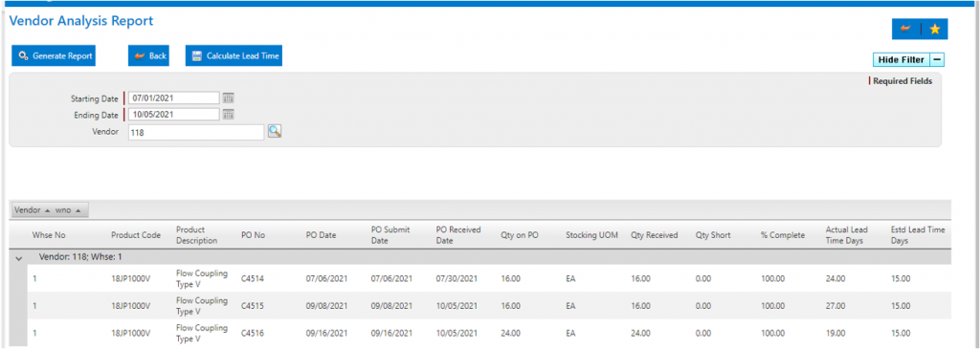This screenshot has height=349, width=980.
Task: Sort by Product Description column header
Action: pos(197,235)
